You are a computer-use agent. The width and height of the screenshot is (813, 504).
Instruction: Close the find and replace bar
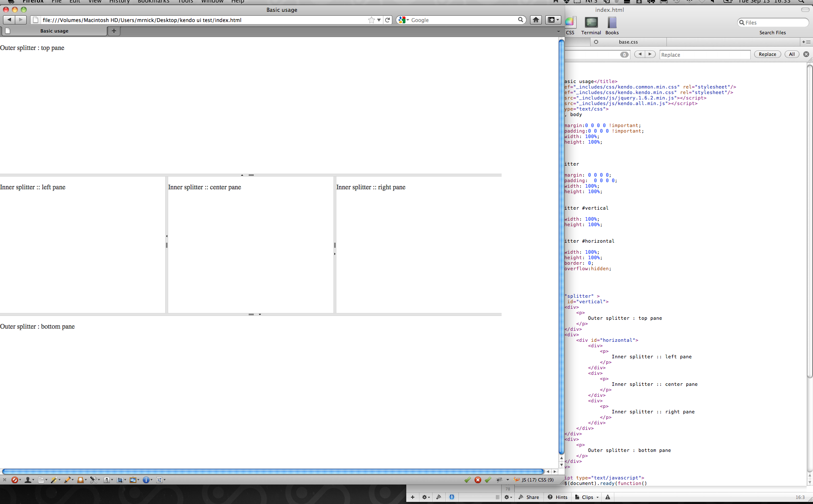click(806, 54)
